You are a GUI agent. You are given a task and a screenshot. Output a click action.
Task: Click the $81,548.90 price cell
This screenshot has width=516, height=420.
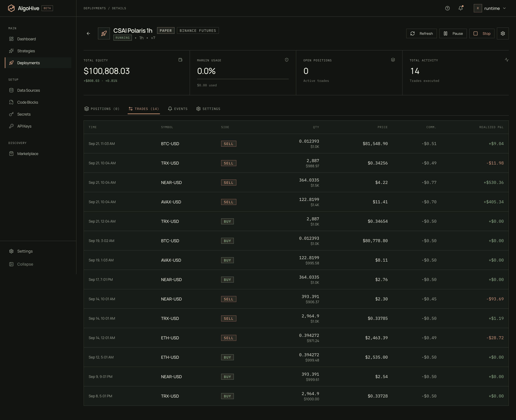(375, 144)
